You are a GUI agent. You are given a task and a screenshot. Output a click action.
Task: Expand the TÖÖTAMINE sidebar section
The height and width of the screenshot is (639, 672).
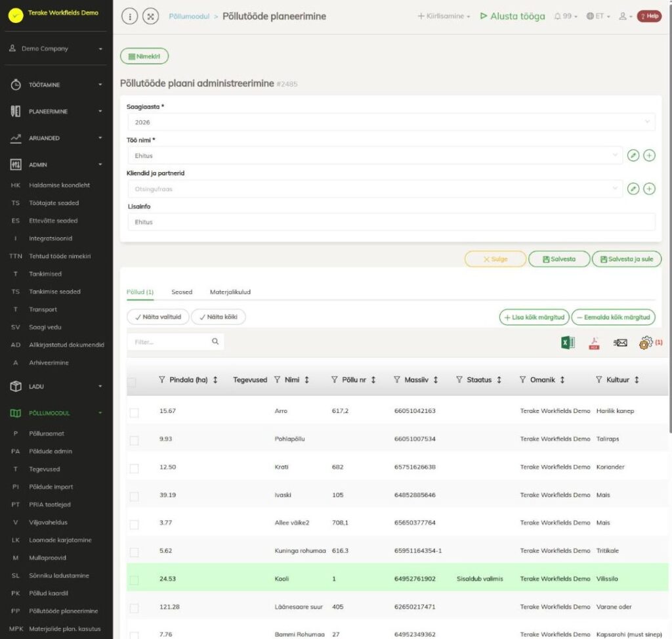(x=56, y=85)
